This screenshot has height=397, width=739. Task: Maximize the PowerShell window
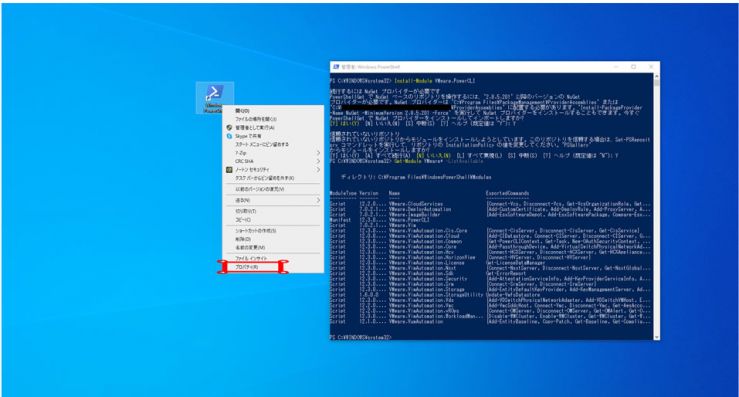click(x=633, y=67)
